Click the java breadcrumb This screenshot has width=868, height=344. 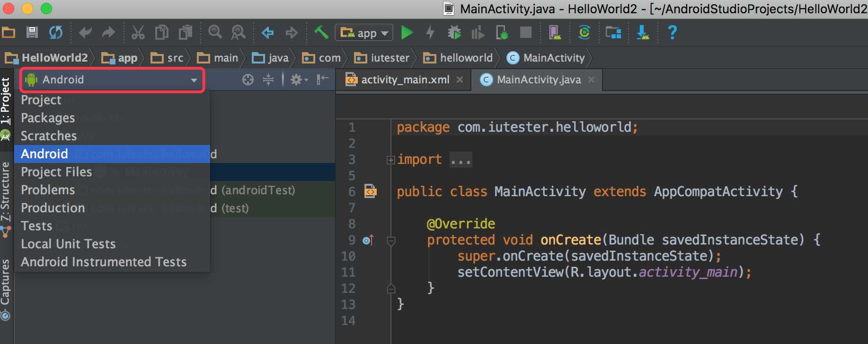(270, 58)
